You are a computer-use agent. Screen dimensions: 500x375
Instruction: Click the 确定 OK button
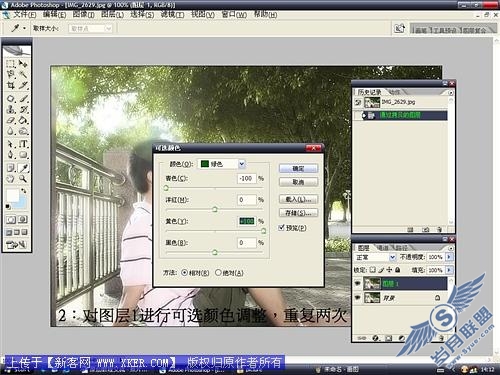coord(298,168)
